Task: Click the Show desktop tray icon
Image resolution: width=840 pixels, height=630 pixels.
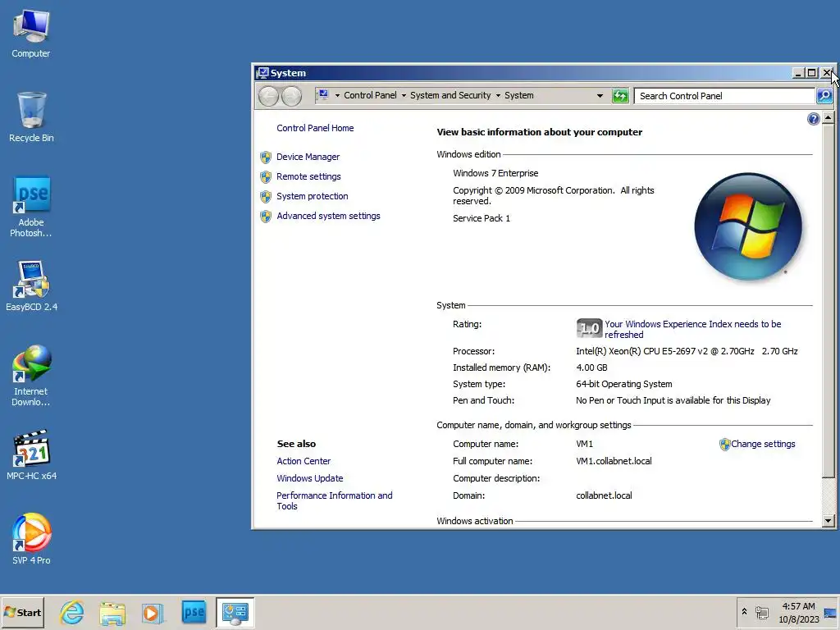Action: 830,613
